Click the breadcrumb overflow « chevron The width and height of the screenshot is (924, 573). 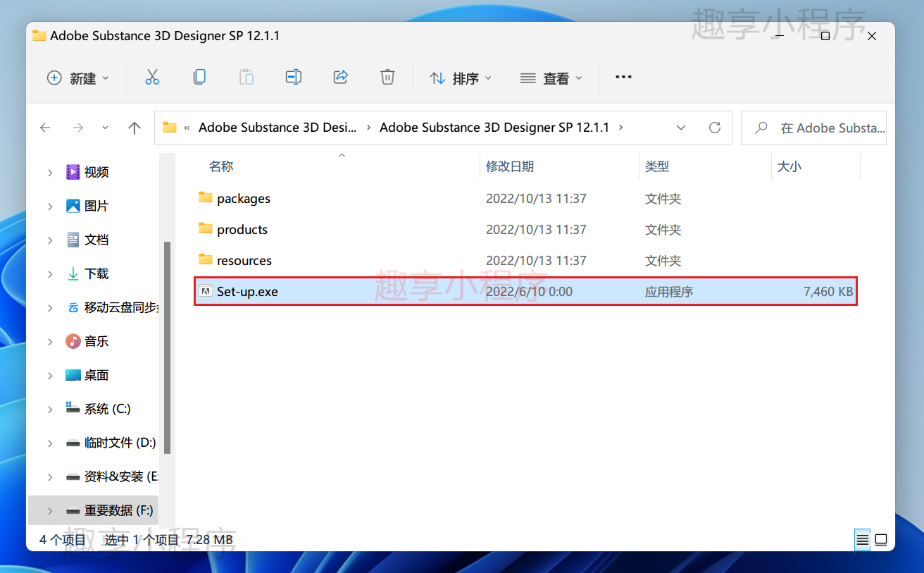(x=187, y=128)
